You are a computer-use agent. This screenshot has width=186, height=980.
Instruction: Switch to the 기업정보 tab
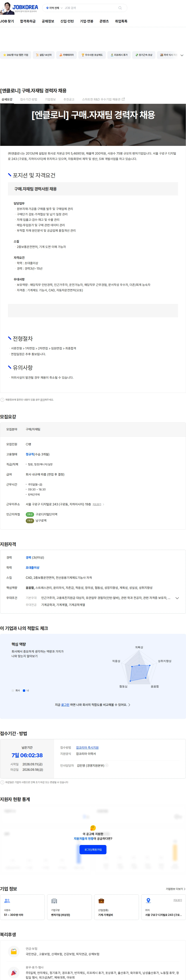[x=50, y=99]
